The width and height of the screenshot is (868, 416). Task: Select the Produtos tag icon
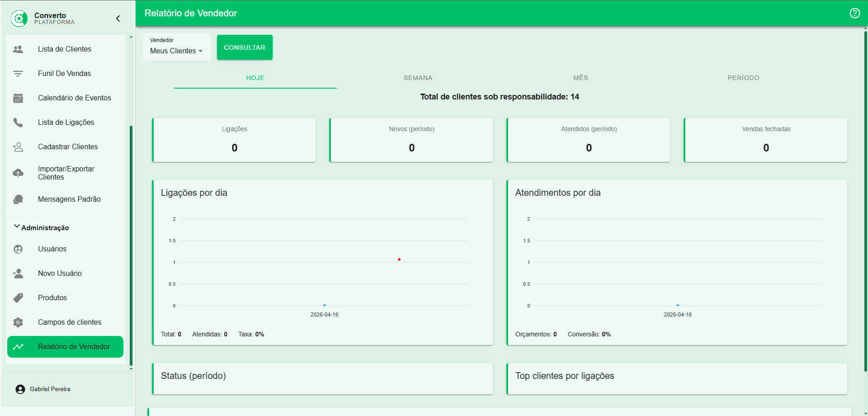point(18,298)
